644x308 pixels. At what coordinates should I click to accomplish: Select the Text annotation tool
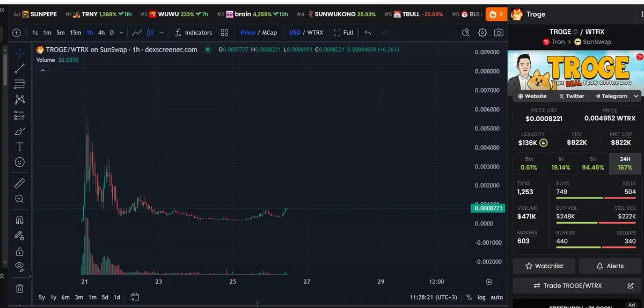click(x=20, y=146)
